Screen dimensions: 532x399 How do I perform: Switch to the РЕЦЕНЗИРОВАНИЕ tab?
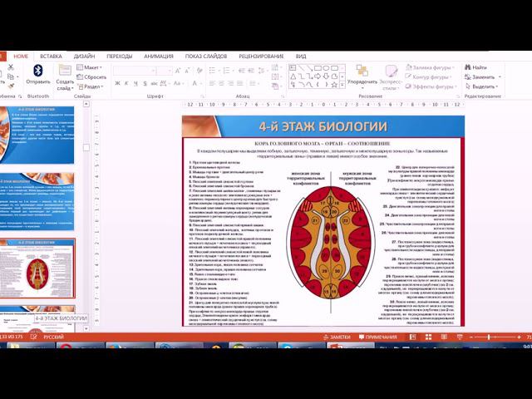(261, 57)
